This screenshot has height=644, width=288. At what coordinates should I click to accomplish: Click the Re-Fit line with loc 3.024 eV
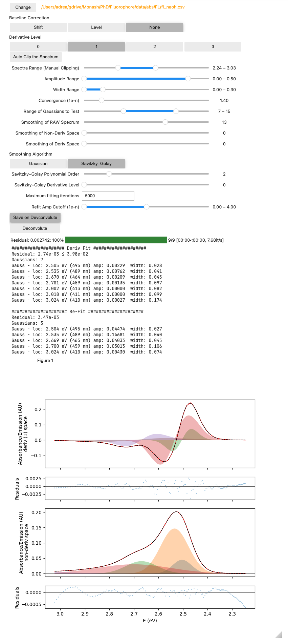click(x=87, y=352)
